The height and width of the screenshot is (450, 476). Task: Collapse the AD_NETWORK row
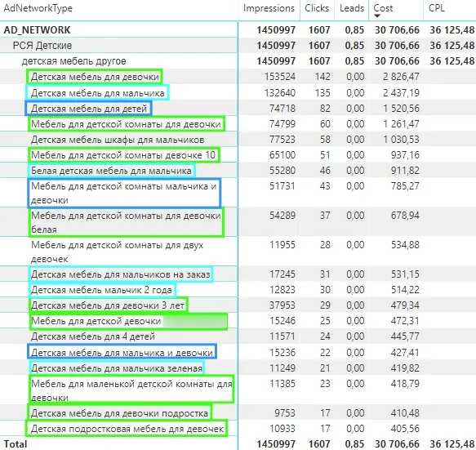pyautogui.click(x=37, y=29)
